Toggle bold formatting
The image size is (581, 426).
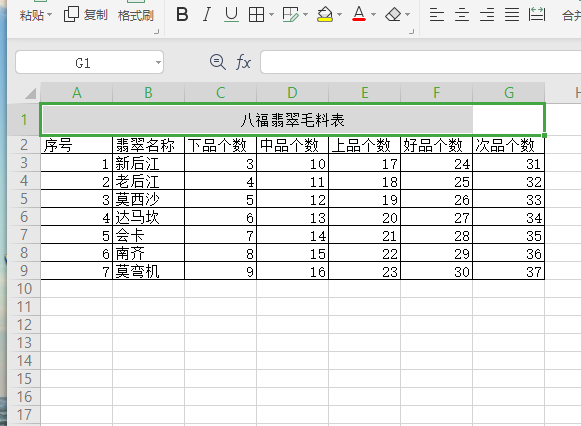click(182, 15)
